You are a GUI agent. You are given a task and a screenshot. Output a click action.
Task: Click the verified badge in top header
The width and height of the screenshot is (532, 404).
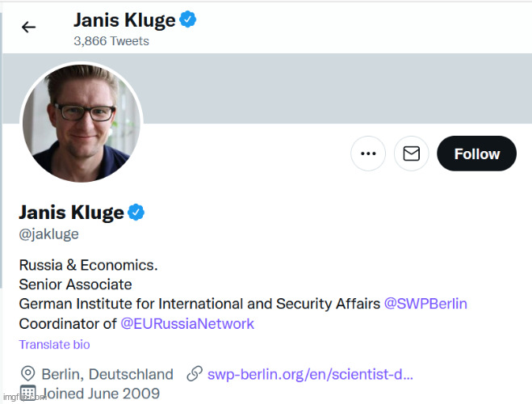click(x=188, y=19)
